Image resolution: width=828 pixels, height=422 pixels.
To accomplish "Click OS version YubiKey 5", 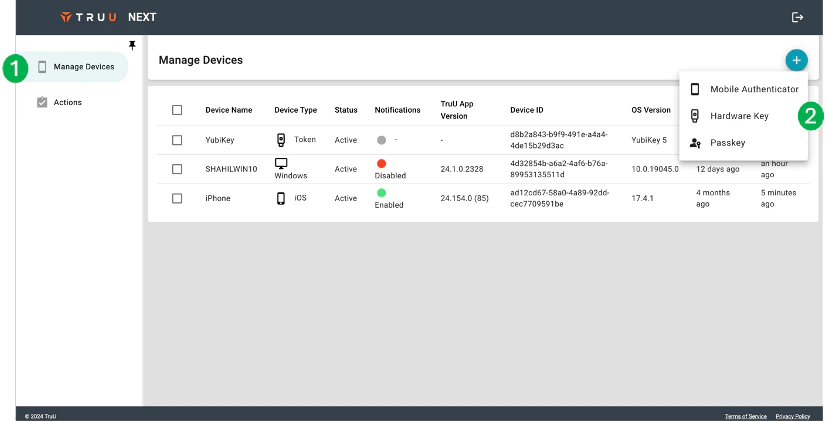I will pyautogui.click(x=649, y=140).
